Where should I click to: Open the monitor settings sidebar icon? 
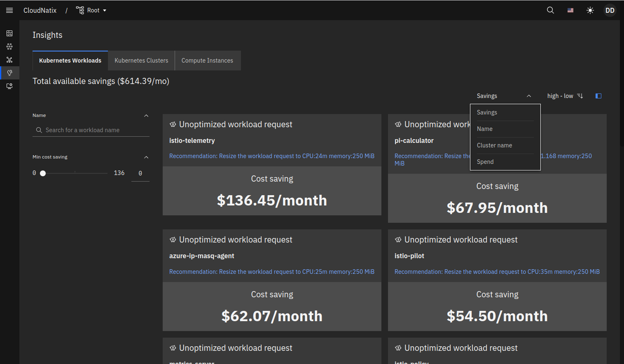pos(9,86)
